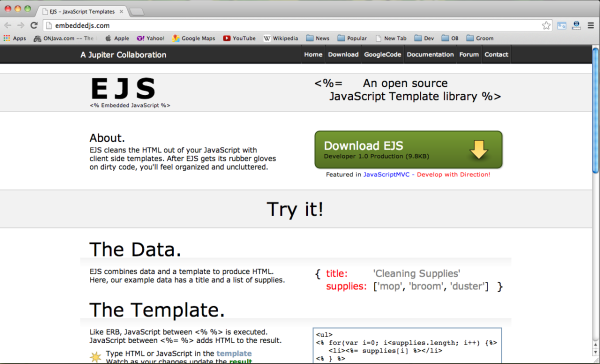The width and height of the screenshot is (600, 364).
Task: Follow the JavaScriptMVC link
Action: coord(386,175)
